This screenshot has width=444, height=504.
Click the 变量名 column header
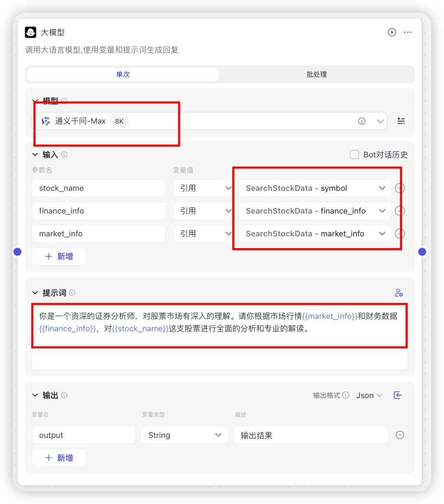(40, 414)
